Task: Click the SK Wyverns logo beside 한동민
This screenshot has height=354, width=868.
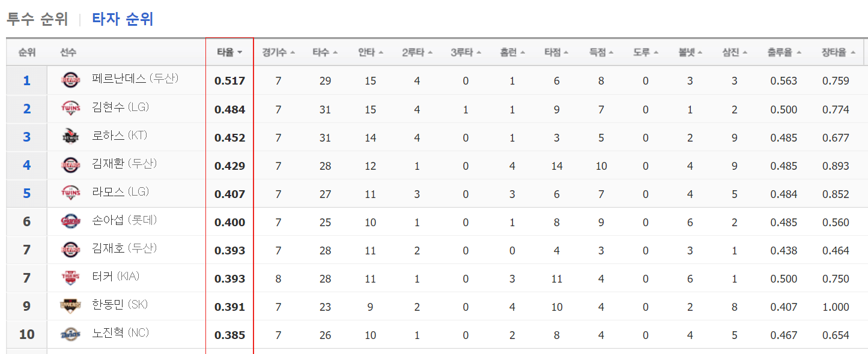Action: (70, 306)
